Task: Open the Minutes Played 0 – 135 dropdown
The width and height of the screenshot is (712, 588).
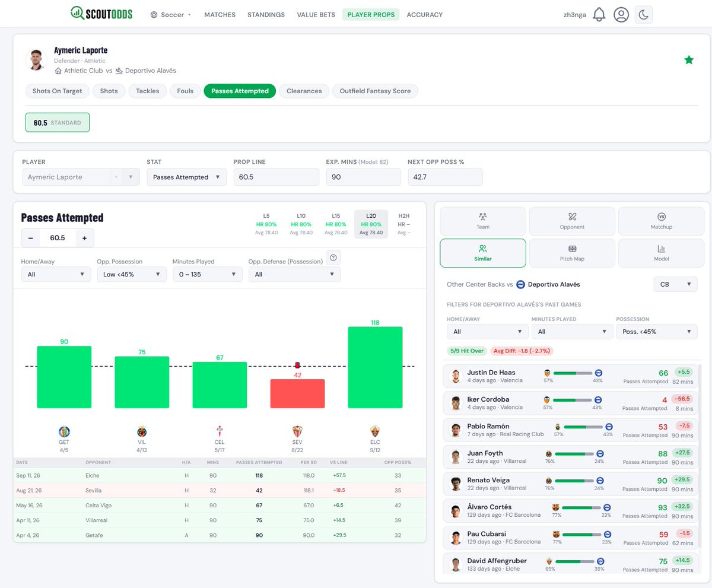Action: [207, 274]
